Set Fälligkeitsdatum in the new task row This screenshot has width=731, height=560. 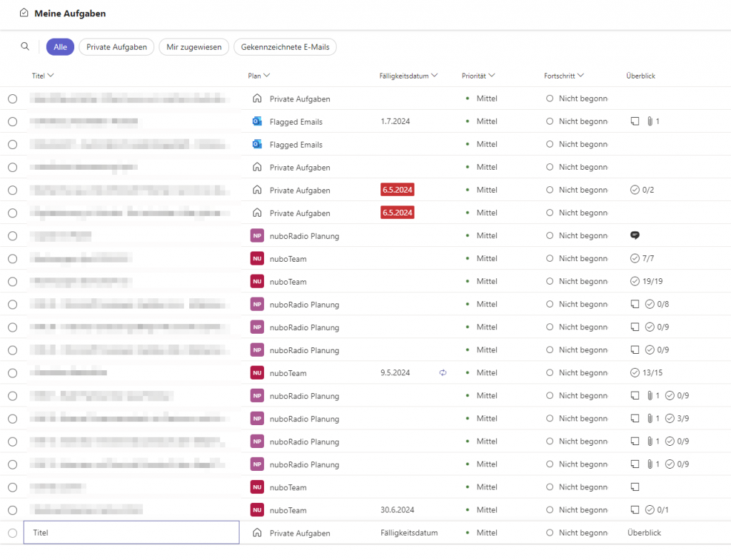tap(409, 532)
